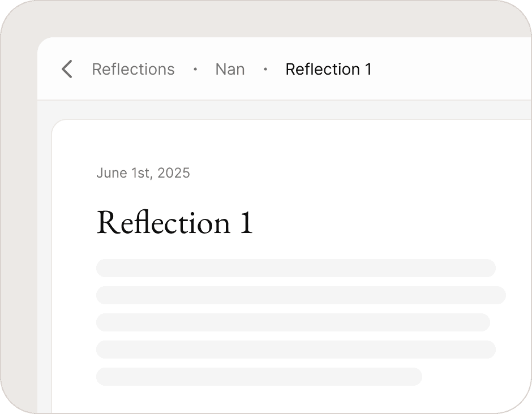Click the back chevron arrow
The image size is (532, 414).
pyautogui.click(x=67, y=69)
